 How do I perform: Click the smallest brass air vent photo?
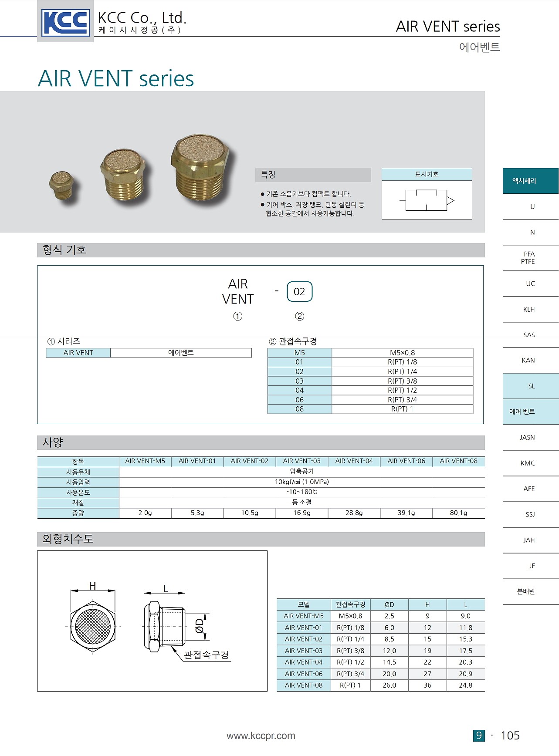click(61, 186)
